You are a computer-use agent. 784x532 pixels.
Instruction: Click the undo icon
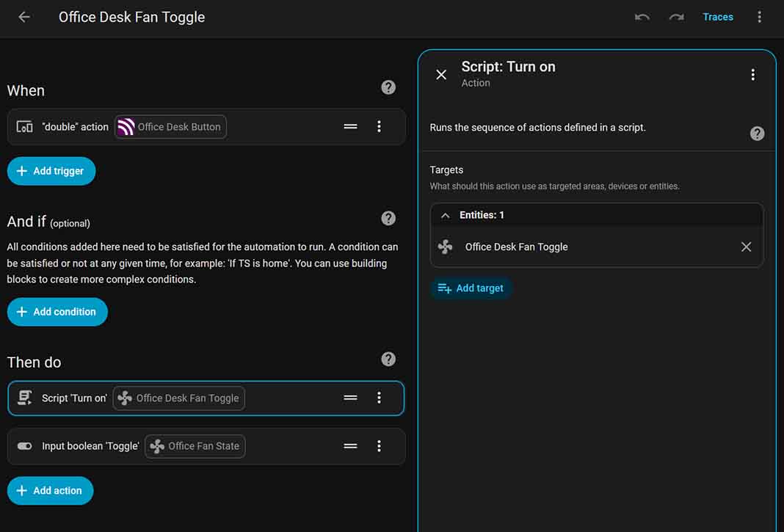tap(642, 17)
